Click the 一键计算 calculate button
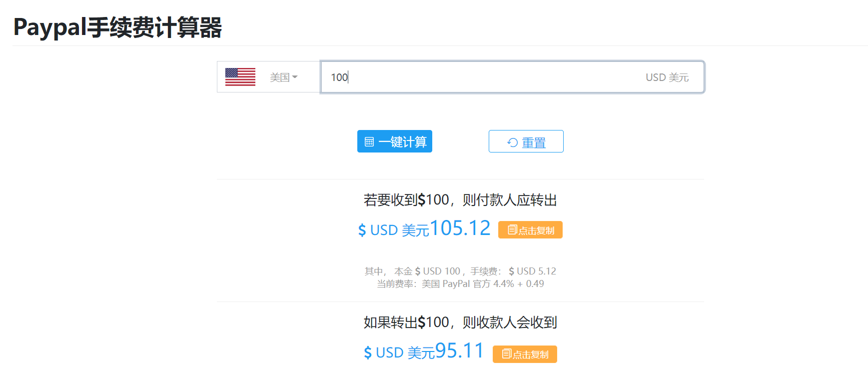Screen dimensions: 868x383 [395, 141]
